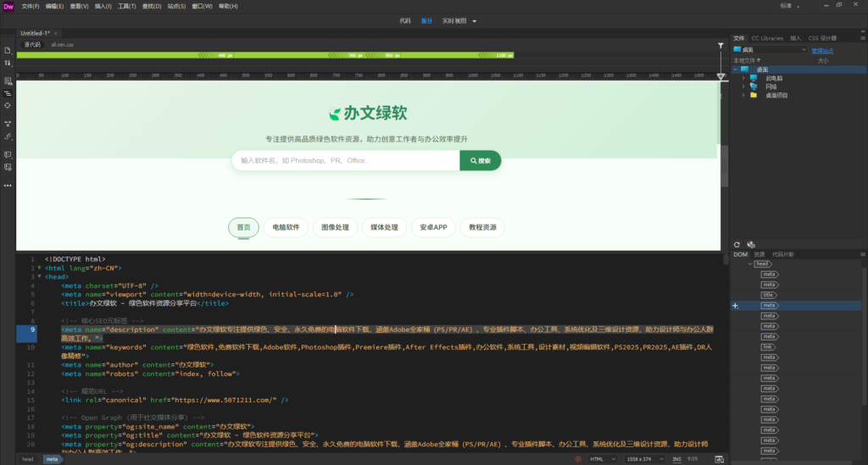Select the 电脑软件 nav pill
The height and width of the screenshot is (465, 868).
pos(286,227)
